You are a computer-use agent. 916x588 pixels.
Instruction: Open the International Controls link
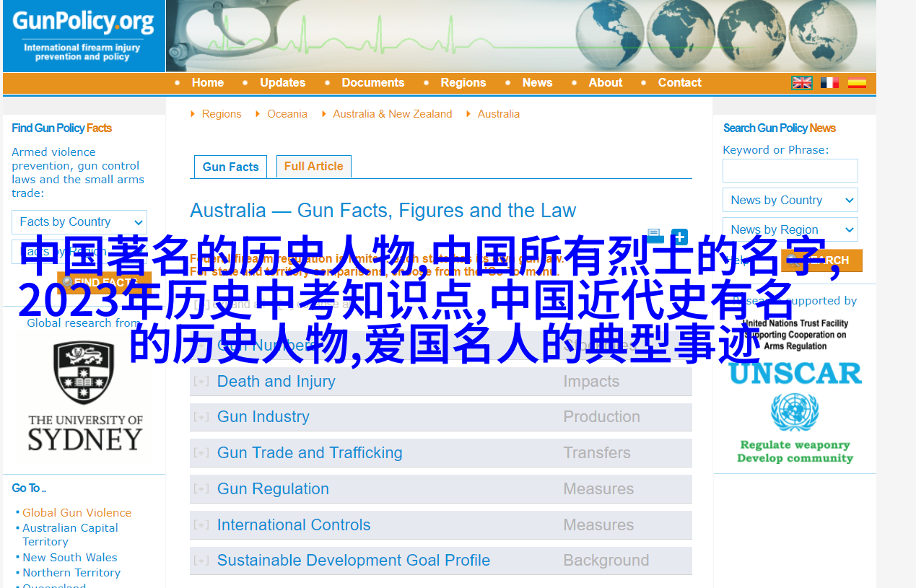click(294, 525)
